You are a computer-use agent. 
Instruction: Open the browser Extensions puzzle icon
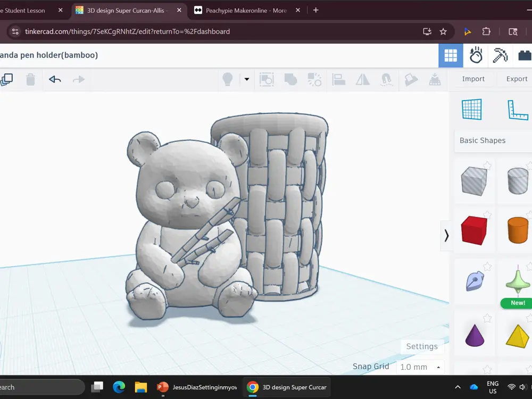point(486,31)
